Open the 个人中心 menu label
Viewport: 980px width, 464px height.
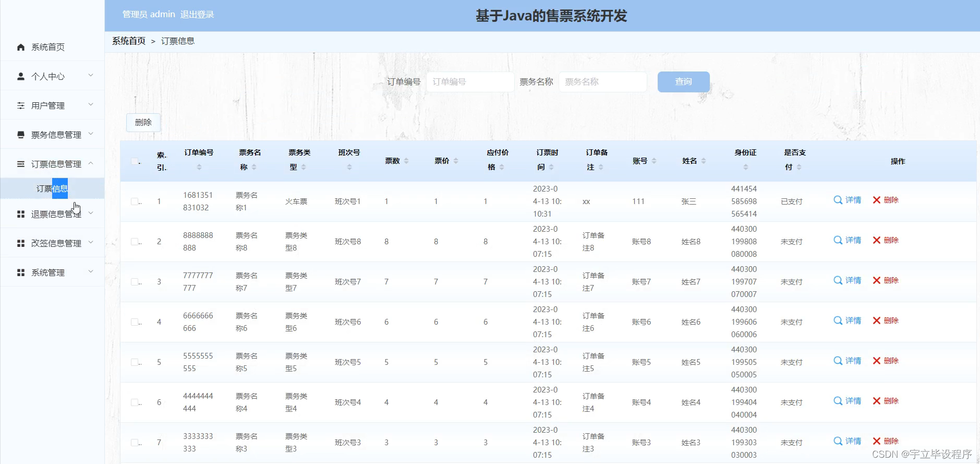48,77
